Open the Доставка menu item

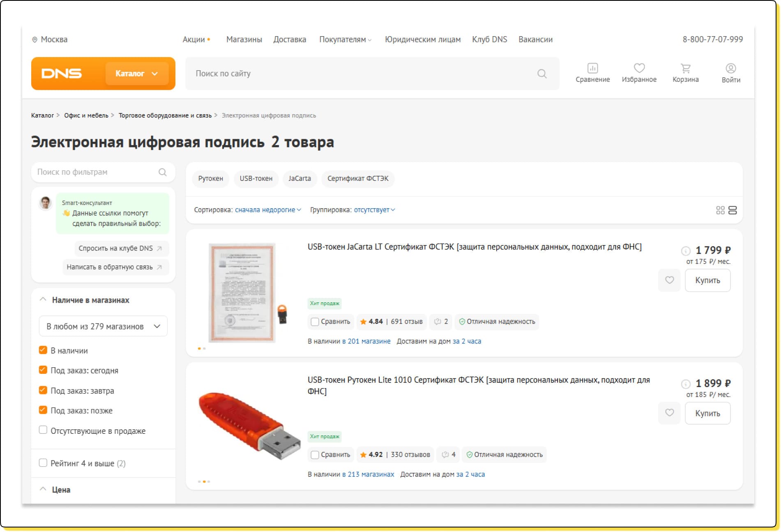pos(290,39)
